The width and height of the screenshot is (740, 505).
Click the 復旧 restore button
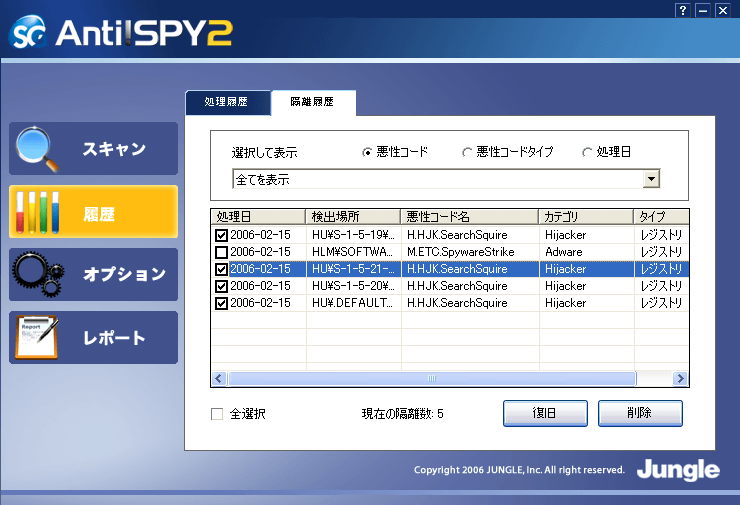coord(545,413)
